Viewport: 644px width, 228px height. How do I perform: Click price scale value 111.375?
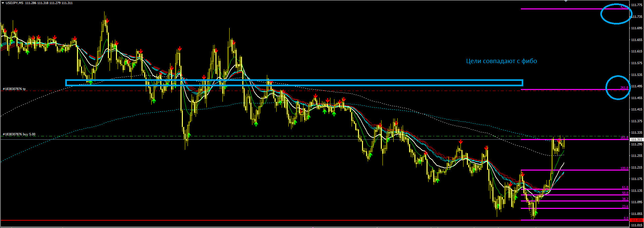coord(637,121)
